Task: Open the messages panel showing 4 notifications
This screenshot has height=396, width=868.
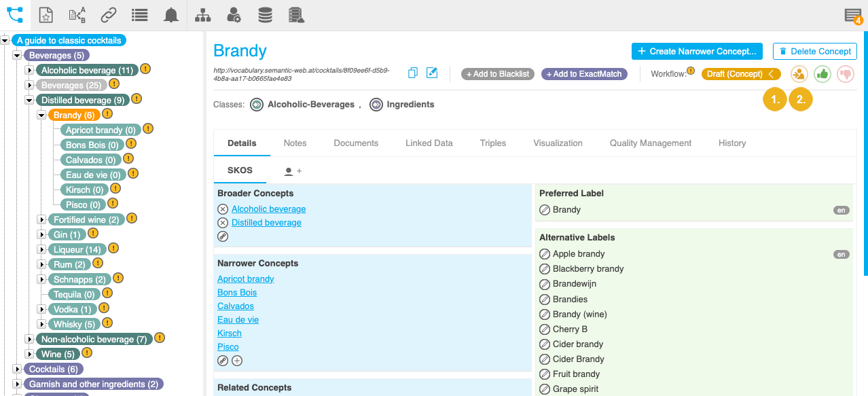Action: coord(852,14)
